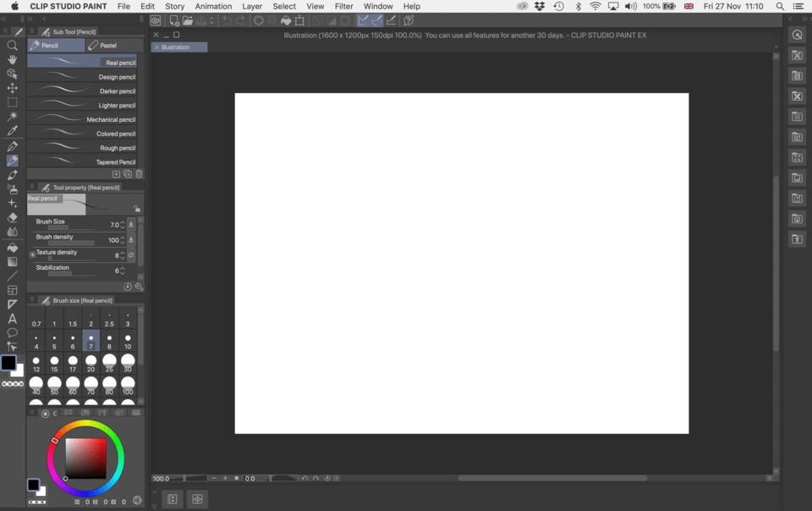Toggle Snap to Ruler in command bar
The width and height of the screenshot is (812, 511).
pos(363,20)
